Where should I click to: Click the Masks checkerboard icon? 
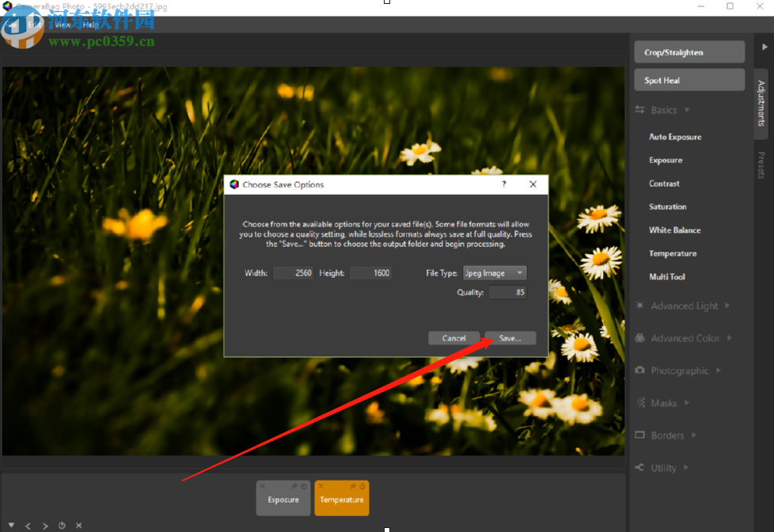[x=640, y=403]
